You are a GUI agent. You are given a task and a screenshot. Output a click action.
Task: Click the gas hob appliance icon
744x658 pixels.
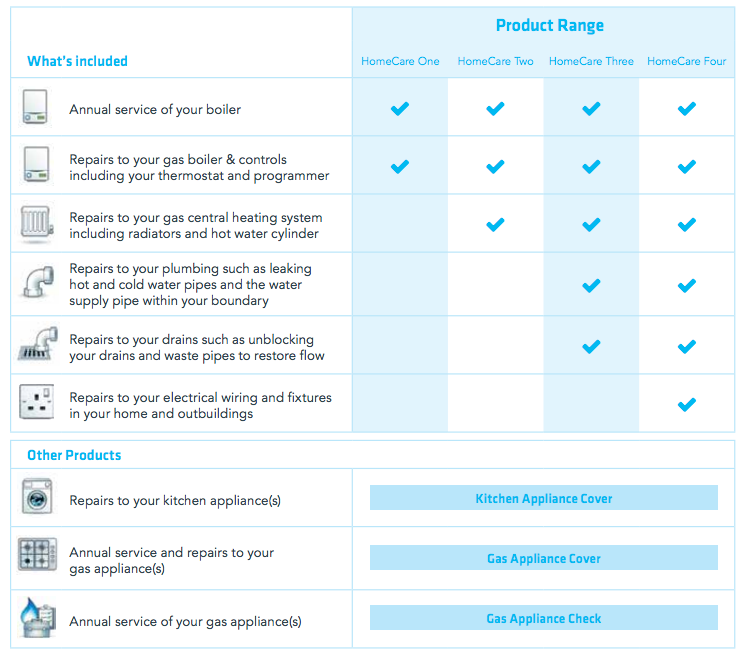coord(37,555)
